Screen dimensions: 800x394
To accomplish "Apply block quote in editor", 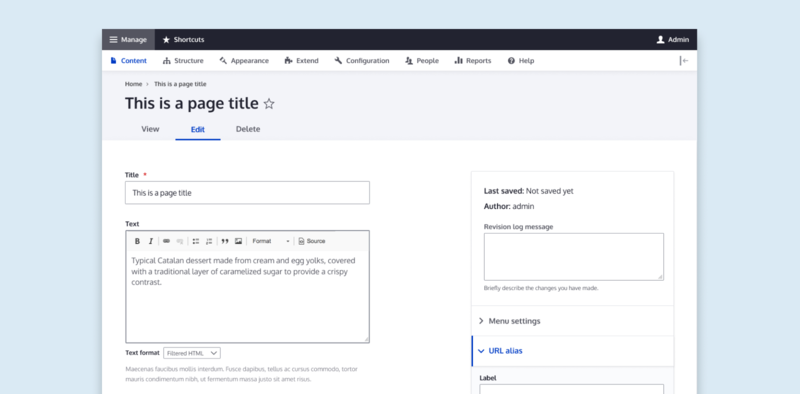I will (225, 241).
